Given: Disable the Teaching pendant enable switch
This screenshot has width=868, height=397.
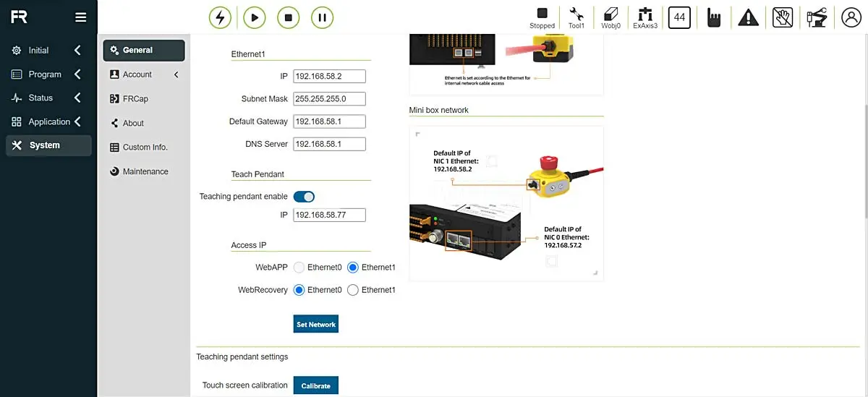Looking at the screenshot, I should click(x=304, y=196).
